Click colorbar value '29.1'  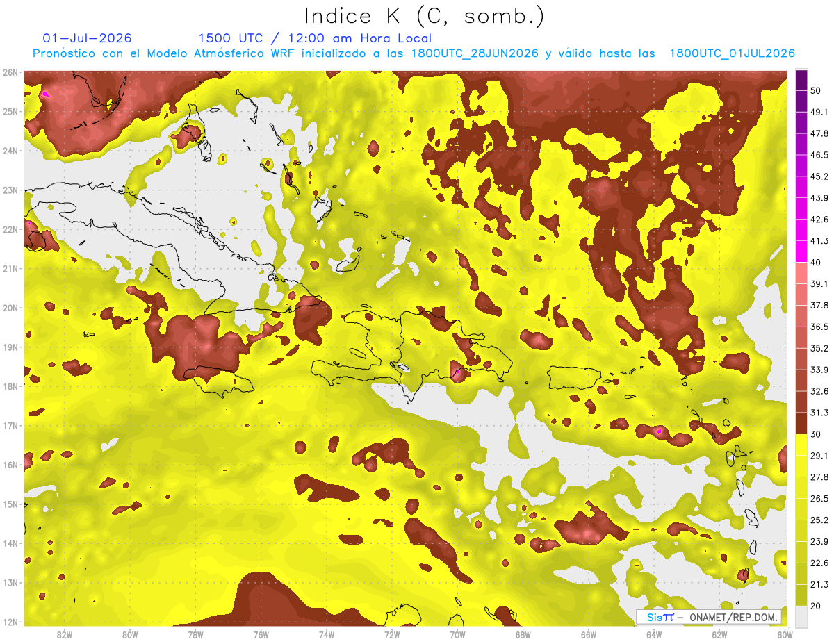tap(819, 456)
